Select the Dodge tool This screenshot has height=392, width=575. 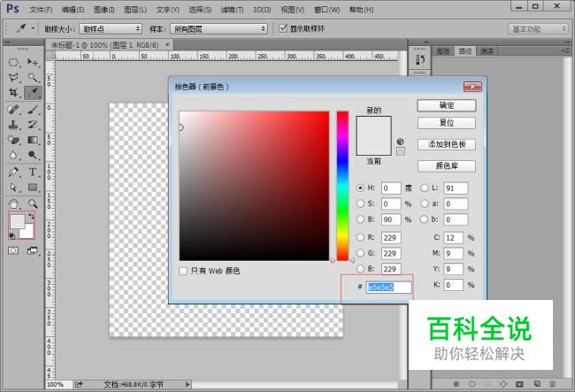pos(33,155)
